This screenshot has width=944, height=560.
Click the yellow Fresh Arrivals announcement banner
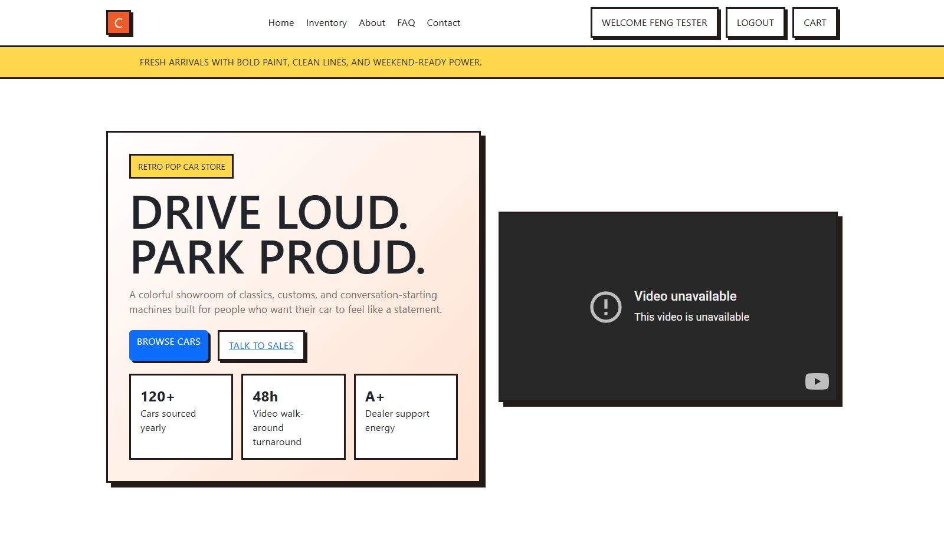[472, 62]
